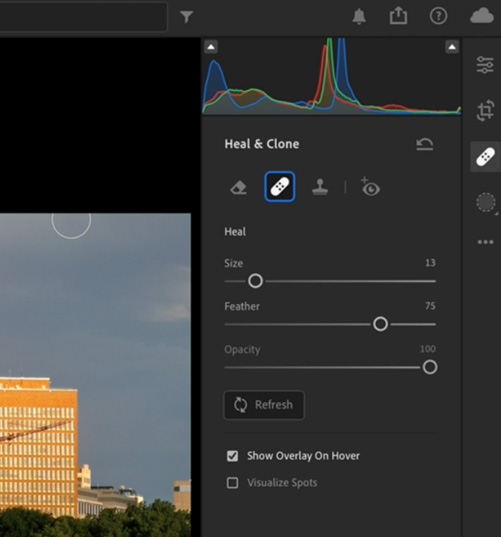This screenshot has width=501, height=537.
Task: Click the share export icon
Action: 398,16
